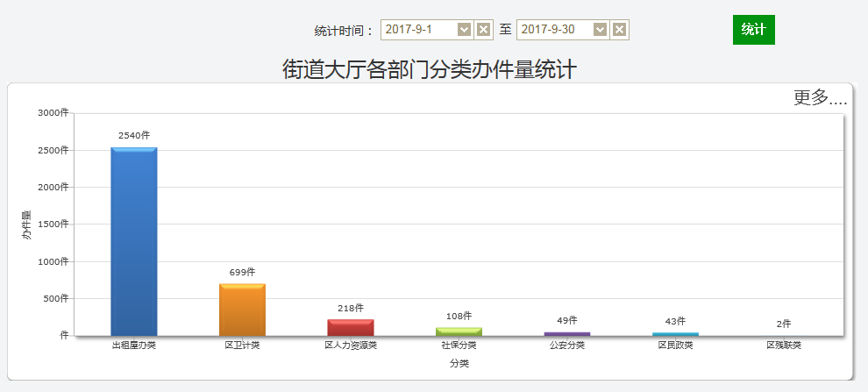Click the 108件 data label

[x=459, y=316]
